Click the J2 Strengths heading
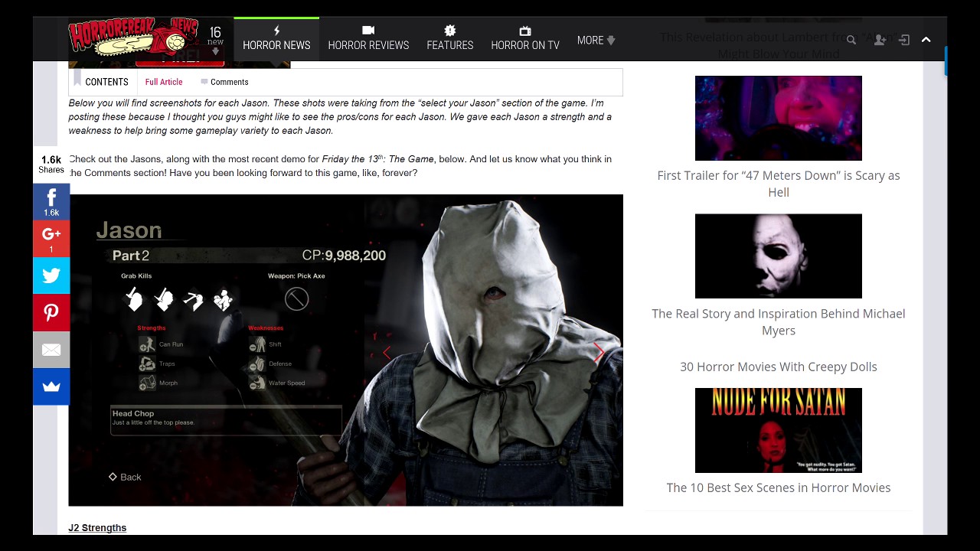The width and height of the screenshot is (980, 551). click(97, 528)
